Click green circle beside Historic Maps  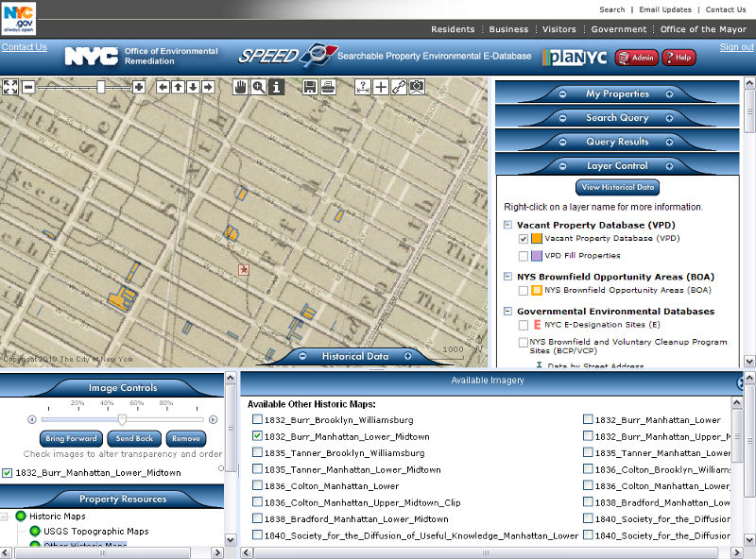point(21,517)
